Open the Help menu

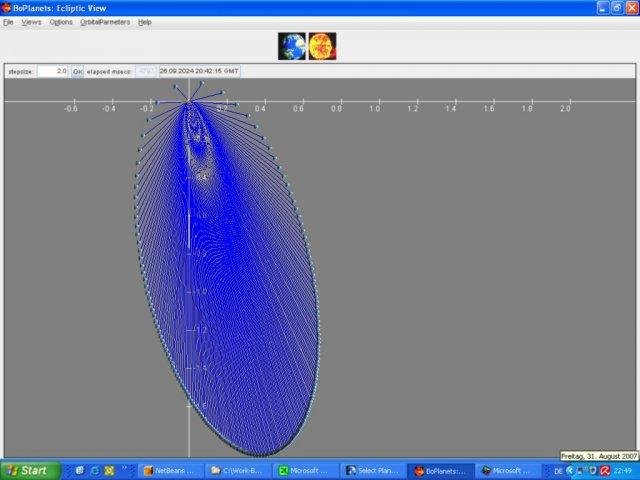145,21
